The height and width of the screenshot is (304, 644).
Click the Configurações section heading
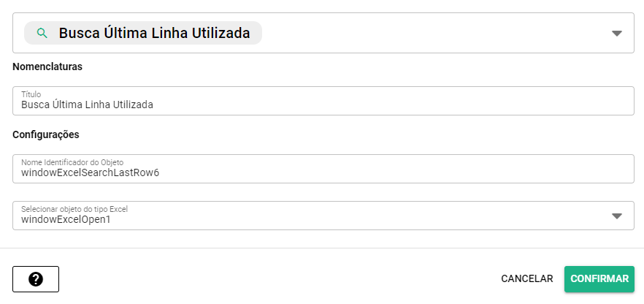click(46, 134)
